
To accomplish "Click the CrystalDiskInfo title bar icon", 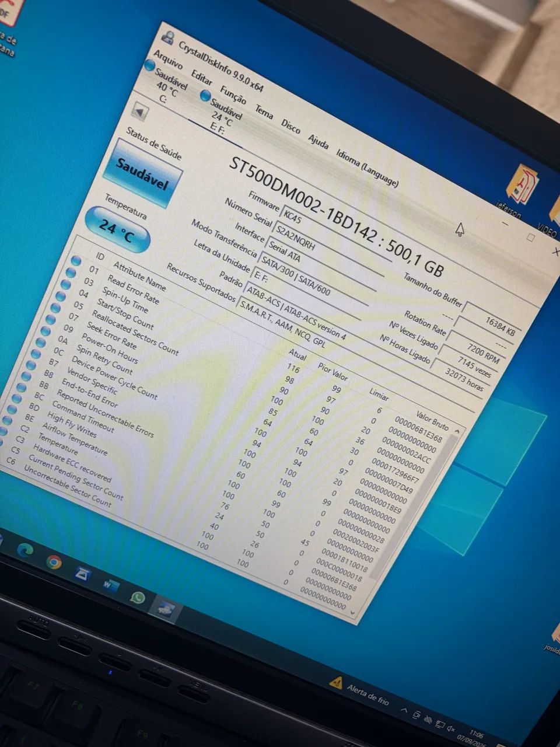I will [x=168, y=39].
